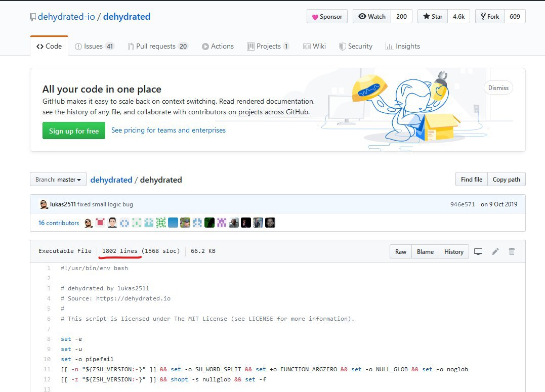545x392 pixels.
Task: Open the 609 forks count
Action: (x=515, y=16)
